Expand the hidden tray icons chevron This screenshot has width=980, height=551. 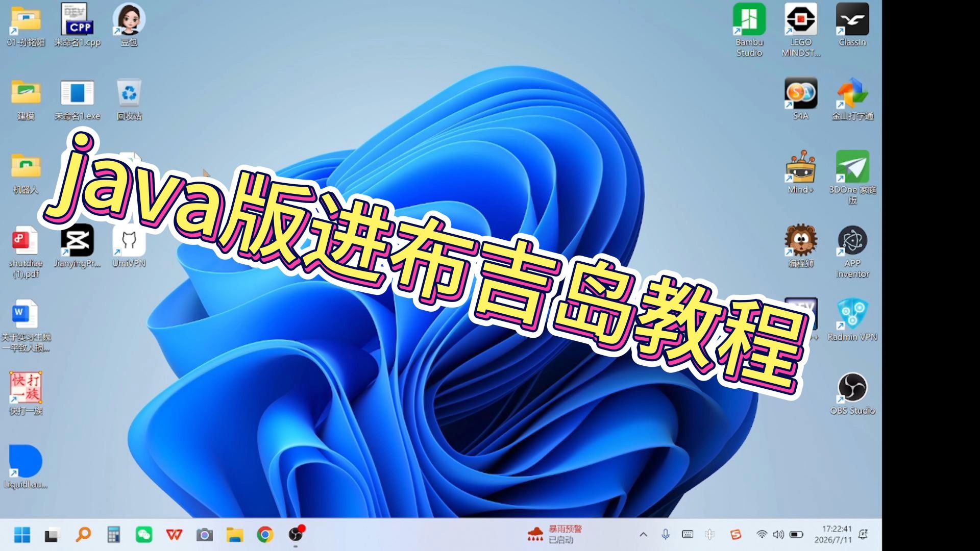643,535
